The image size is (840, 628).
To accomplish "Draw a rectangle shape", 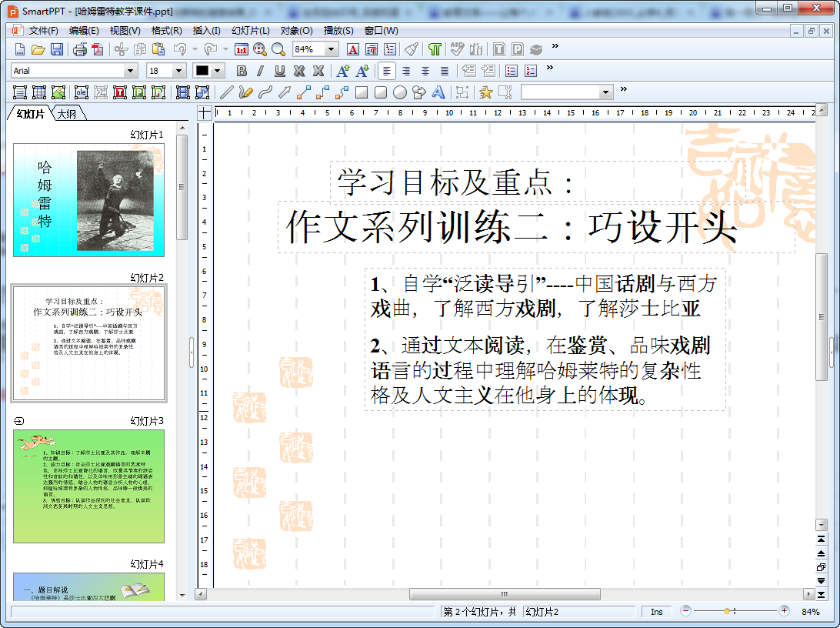I will pyautogui.click(x=362, y=92).
